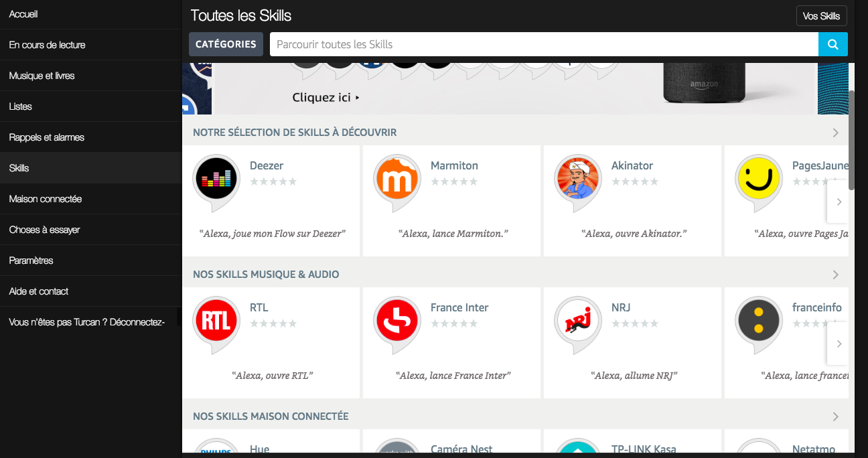Click the Vos Skills button

coord(821,16)
